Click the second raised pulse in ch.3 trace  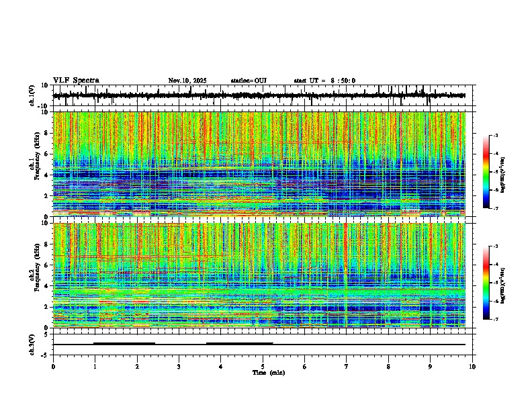coord(240,343)
